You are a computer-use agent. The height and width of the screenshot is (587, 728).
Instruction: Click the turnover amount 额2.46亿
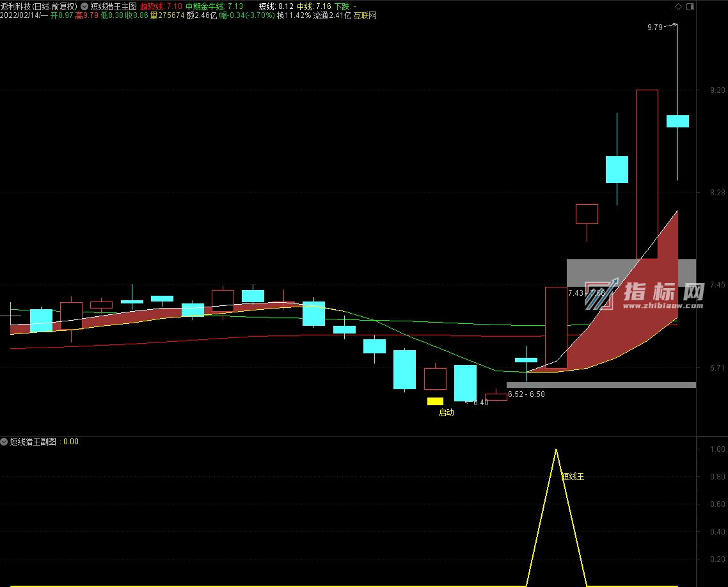202,15
